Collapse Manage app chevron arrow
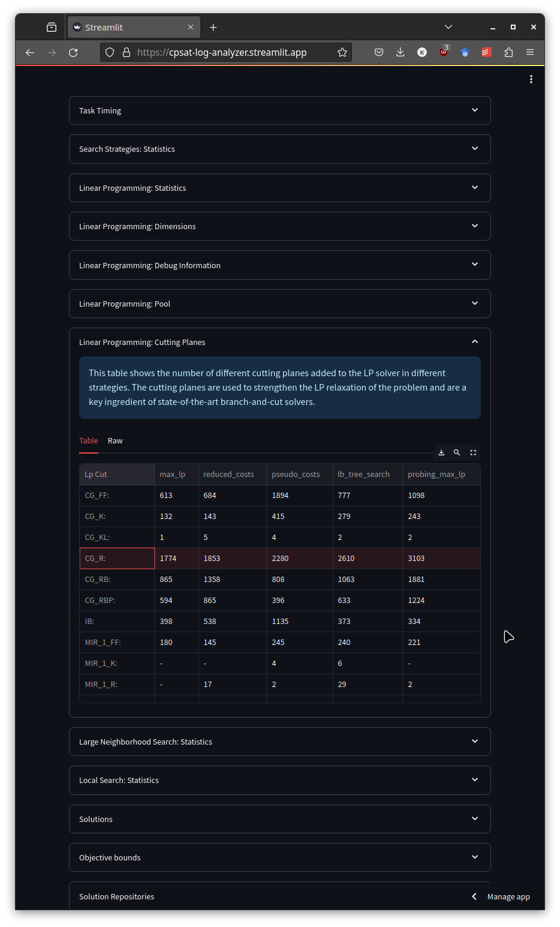The image size is (560, 927). point(474,896)
